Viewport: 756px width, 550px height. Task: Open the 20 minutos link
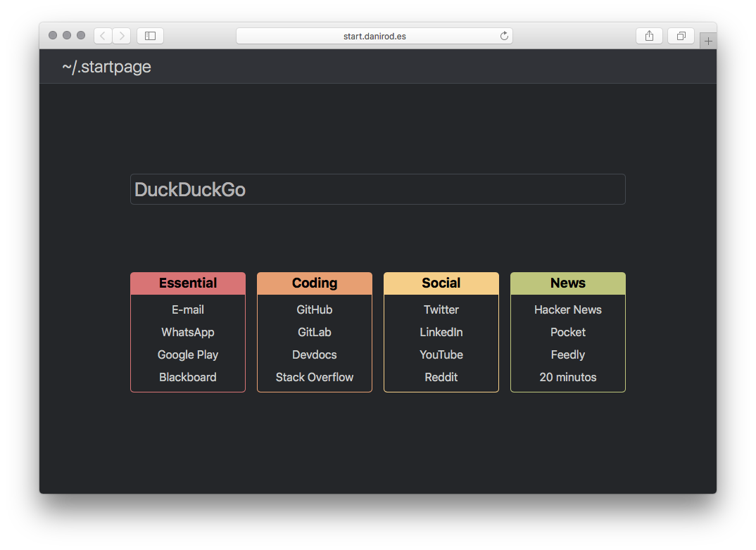pyautogui.click(x=568, y=377)
